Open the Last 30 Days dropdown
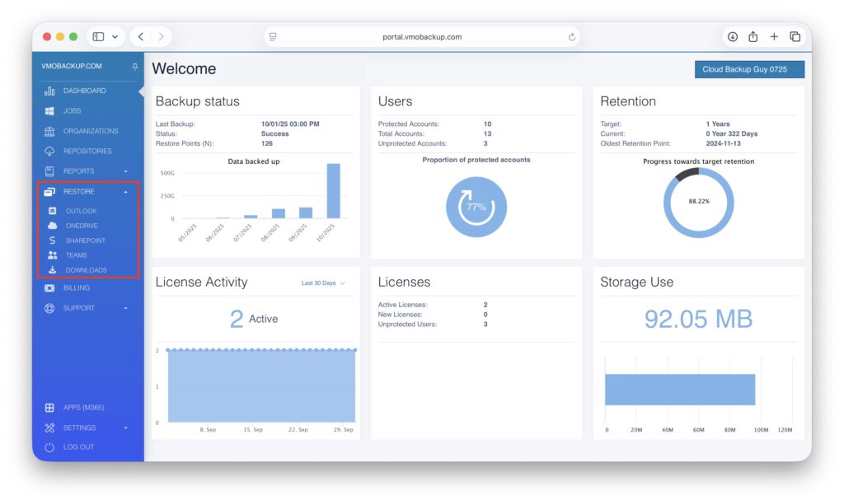This screenshot has height=504, width=844. (323, 283)
